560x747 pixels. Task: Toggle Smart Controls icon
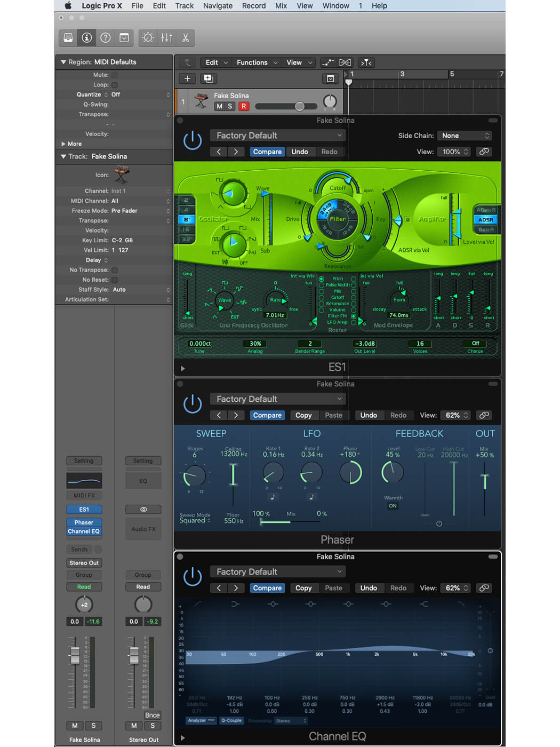click(148, 38)
